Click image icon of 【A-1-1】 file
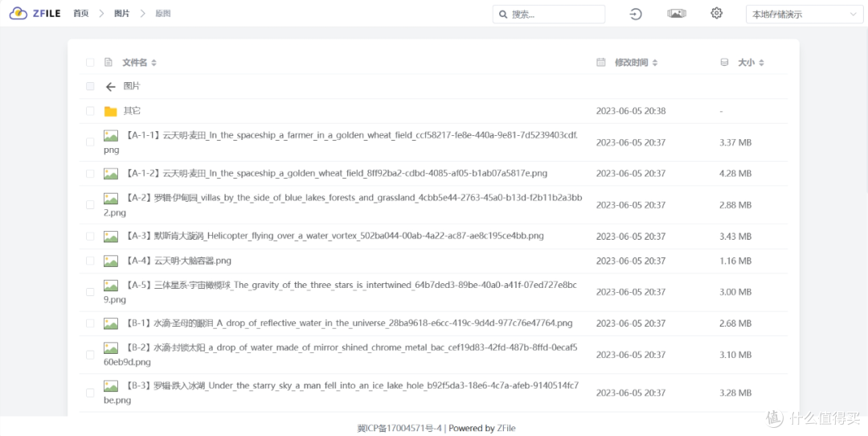 (x=111, y=136)
